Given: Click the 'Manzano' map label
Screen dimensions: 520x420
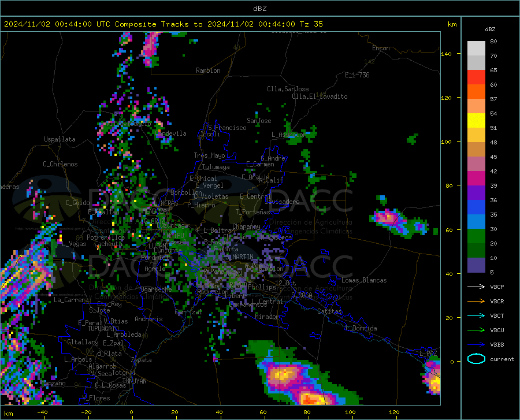Looking at the screenshot, I should tap(53, 383).
